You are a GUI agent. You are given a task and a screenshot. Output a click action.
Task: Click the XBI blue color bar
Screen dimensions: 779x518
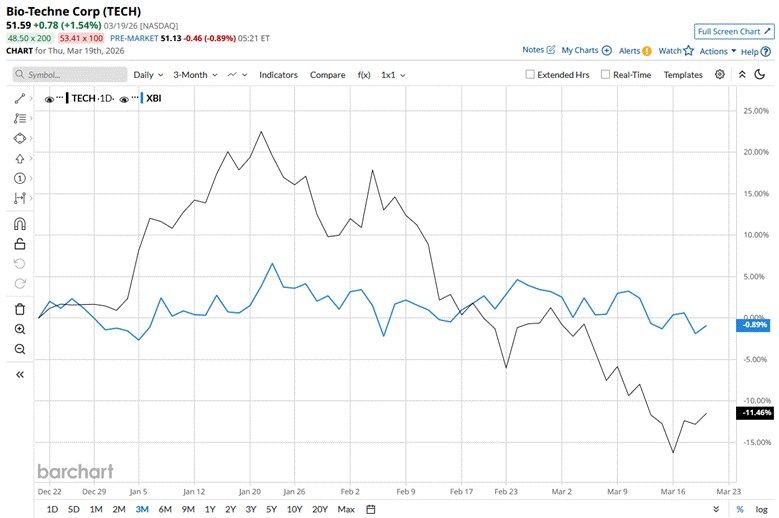(142, 98)
